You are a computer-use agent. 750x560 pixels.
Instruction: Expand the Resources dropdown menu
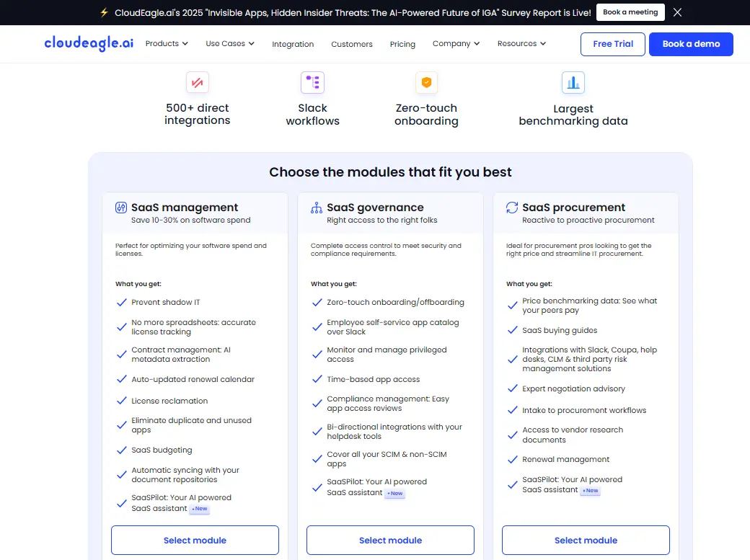pos(521,44)
